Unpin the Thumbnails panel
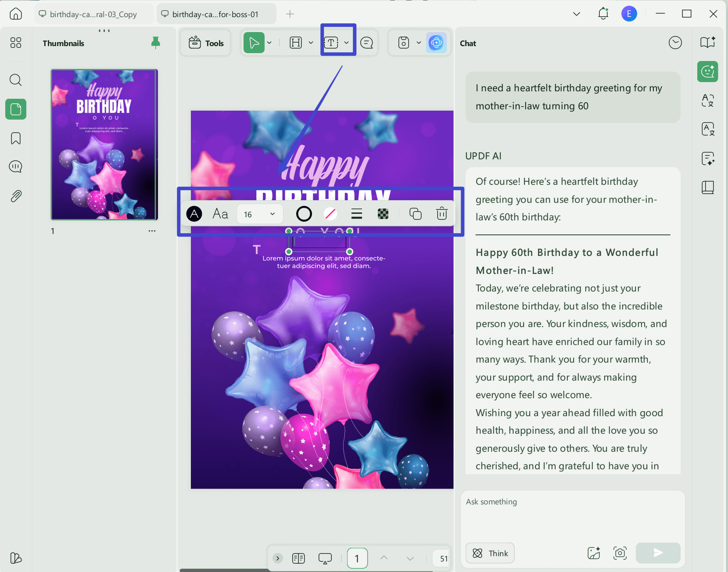The height and width of the screenshot is (572, 728). tap(155, 43)
